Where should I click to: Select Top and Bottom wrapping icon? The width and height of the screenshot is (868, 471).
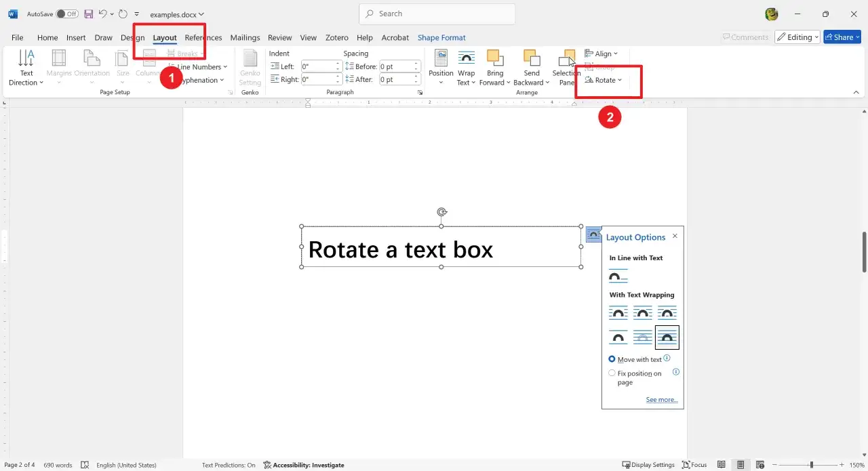pos(618,337)
